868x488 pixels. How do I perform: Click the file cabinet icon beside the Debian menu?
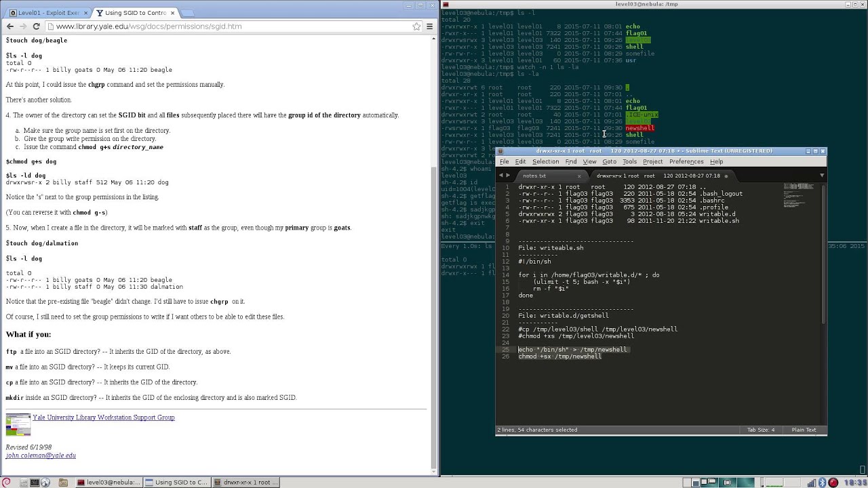(x=24, y=483)
